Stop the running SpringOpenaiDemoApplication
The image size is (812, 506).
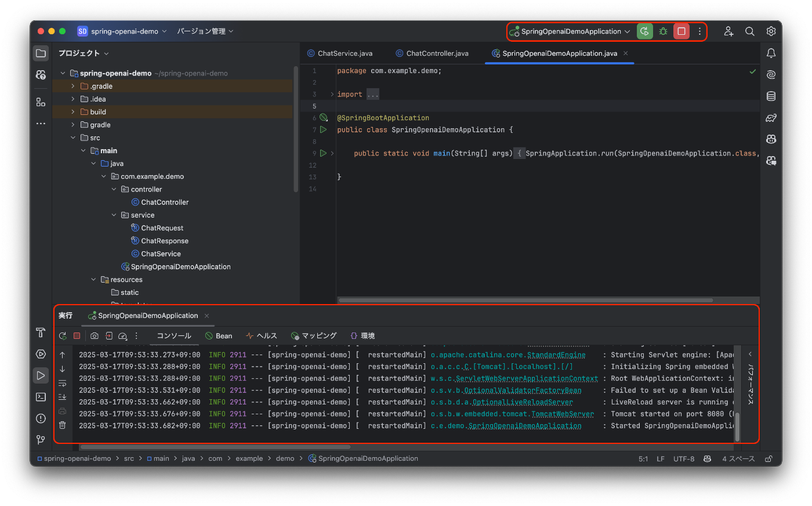(681, 31)
